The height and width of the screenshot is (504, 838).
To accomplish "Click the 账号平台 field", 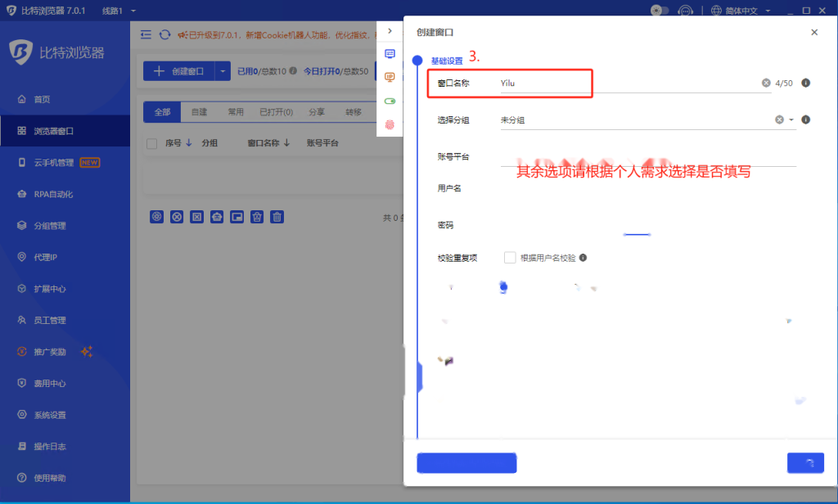I will coord(648,156).
